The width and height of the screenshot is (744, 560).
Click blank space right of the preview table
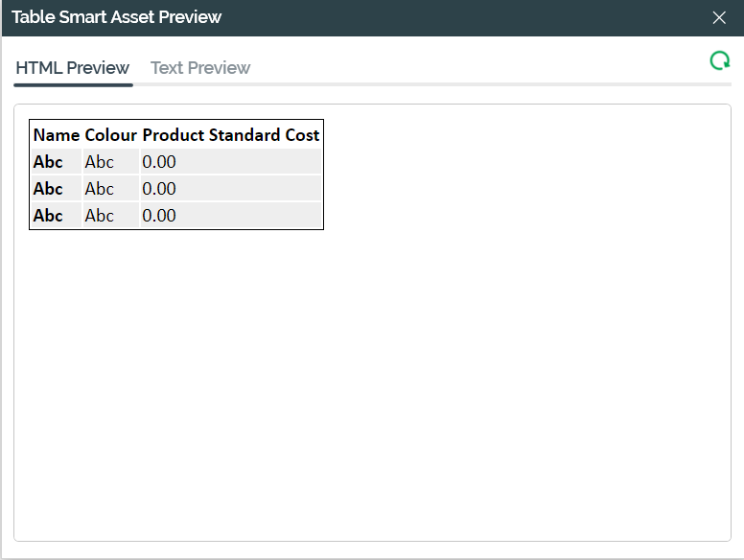527,173
